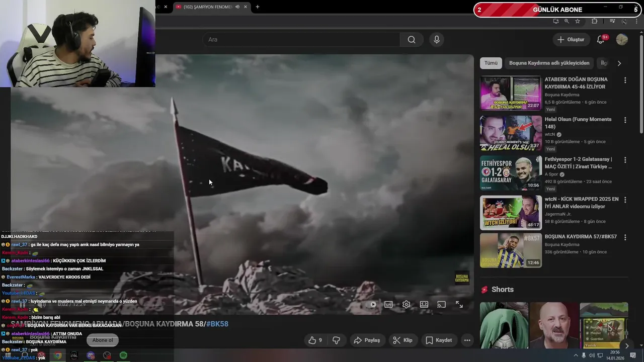The height and width of the screenshot is (362, 644).
Task: Switch to theater mode in the player
Action: tap(424, 304)
